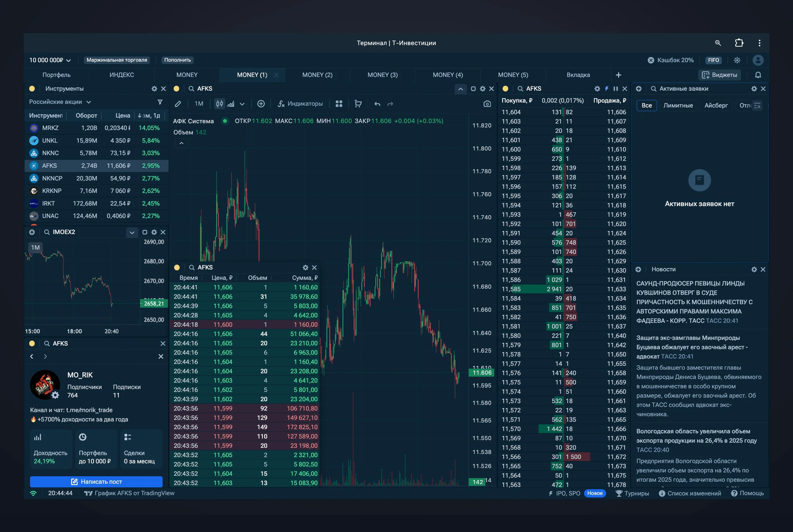Collapse the chart legend arrow under Объем
The image size is (793, 532).
click(182, 143)
